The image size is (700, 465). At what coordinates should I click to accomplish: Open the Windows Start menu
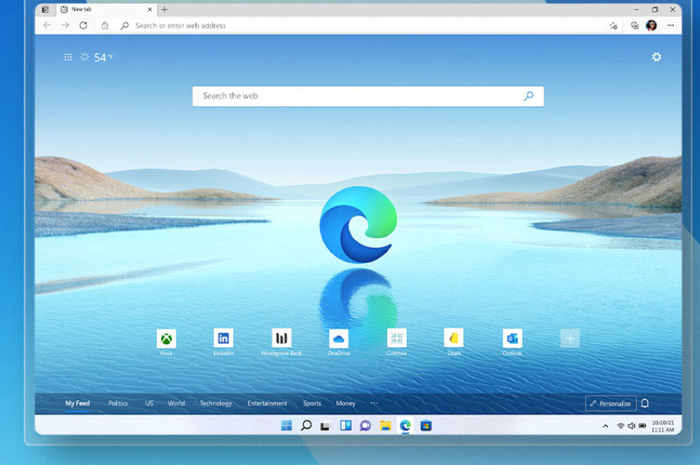pos(287,426)
